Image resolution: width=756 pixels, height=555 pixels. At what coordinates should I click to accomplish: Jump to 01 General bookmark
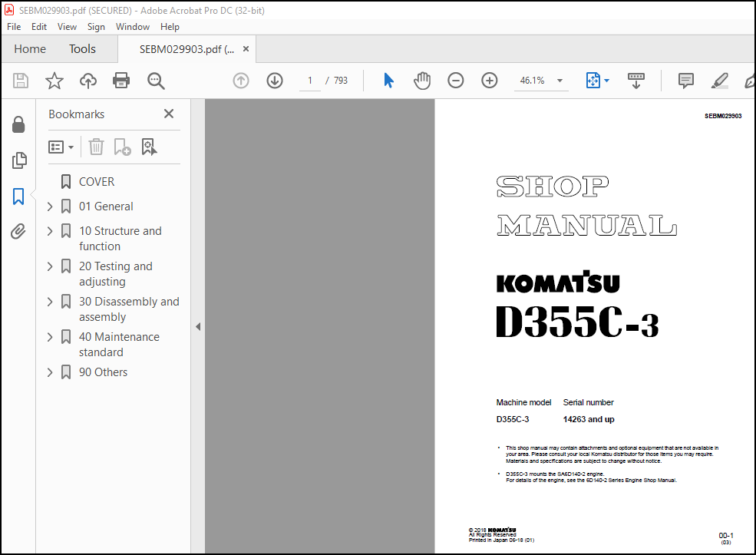tap(106, 206)
